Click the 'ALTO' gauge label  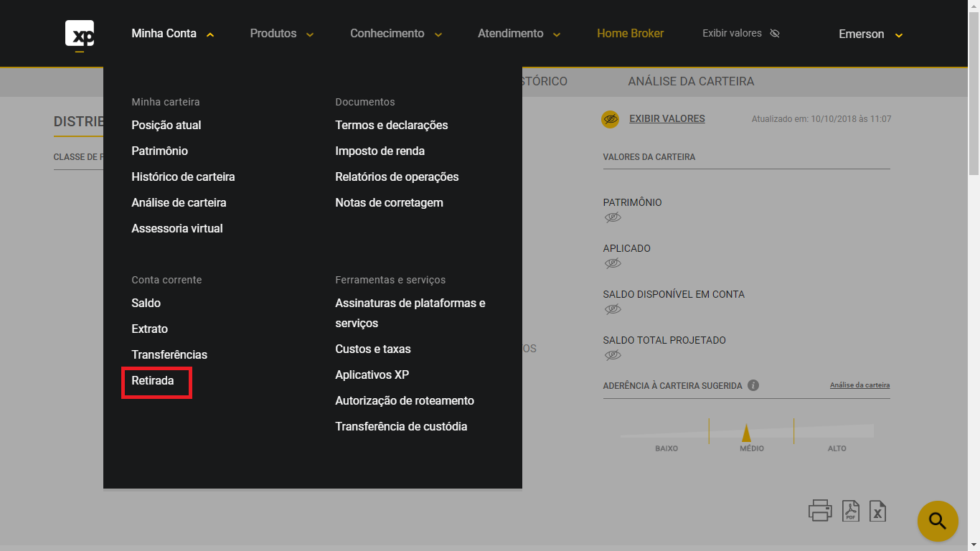[837, 448]
